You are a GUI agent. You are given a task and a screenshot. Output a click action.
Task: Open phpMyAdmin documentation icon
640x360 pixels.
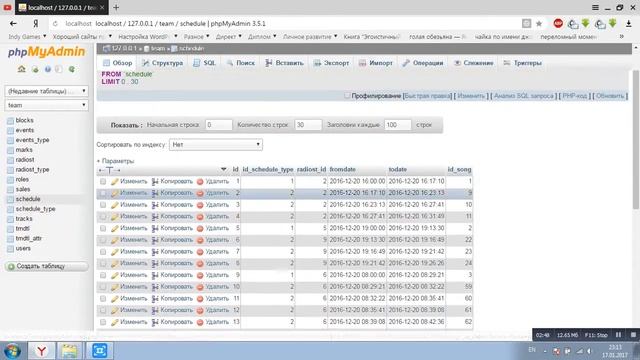click(x=48, y=69)
